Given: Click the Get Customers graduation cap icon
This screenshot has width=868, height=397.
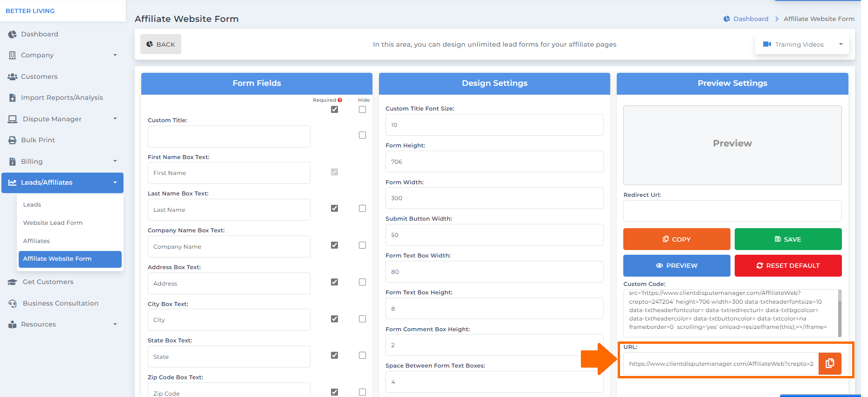Looking at the screenshot, I should (x=12, y=282).
